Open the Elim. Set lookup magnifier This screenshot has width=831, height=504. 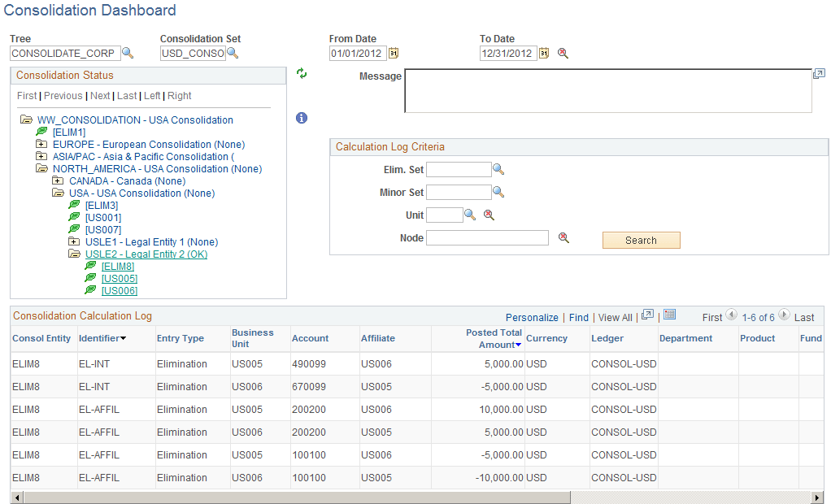click(498, 169)
